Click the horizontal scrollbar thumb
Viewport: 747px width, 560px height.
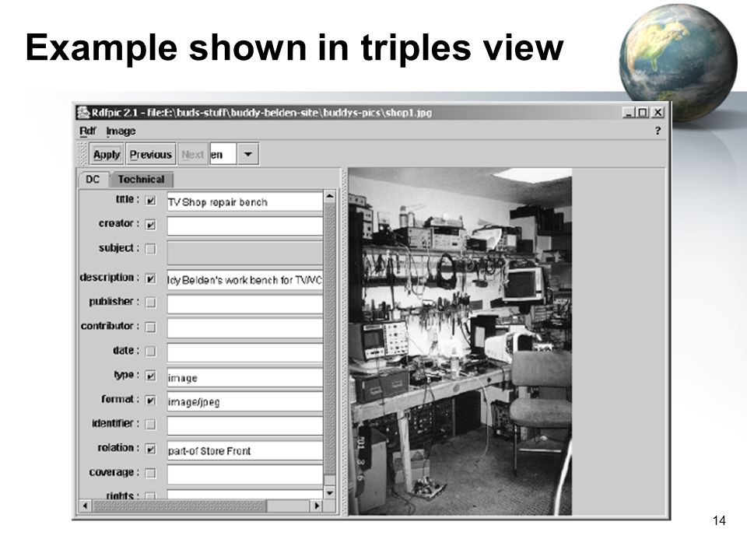point(179,506)
